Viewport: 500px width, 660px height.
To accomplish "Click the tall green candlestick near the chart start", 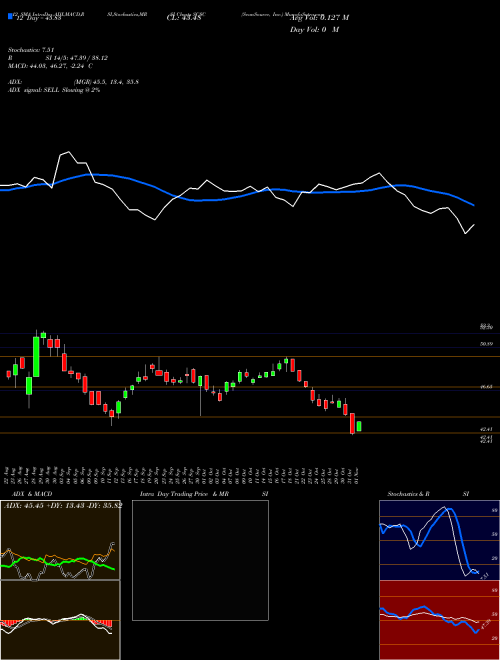I will click(x=36, y=357).
